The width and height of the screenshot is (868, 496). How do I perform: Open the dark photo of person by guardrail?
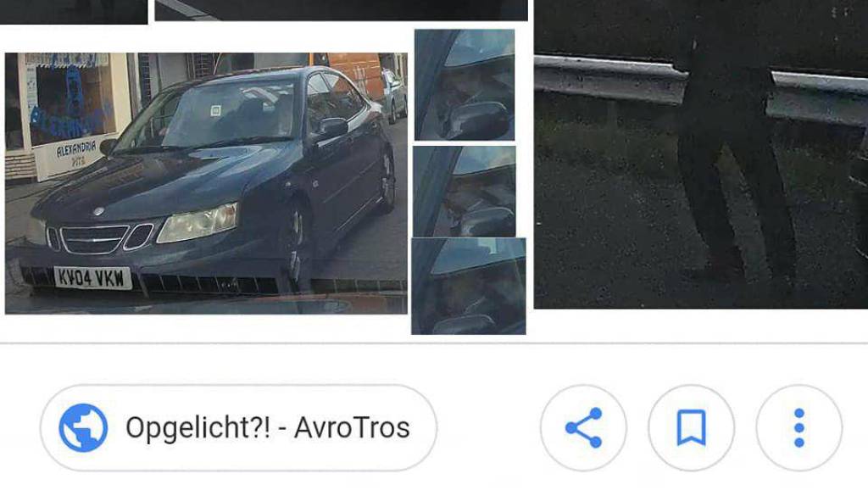701,154
